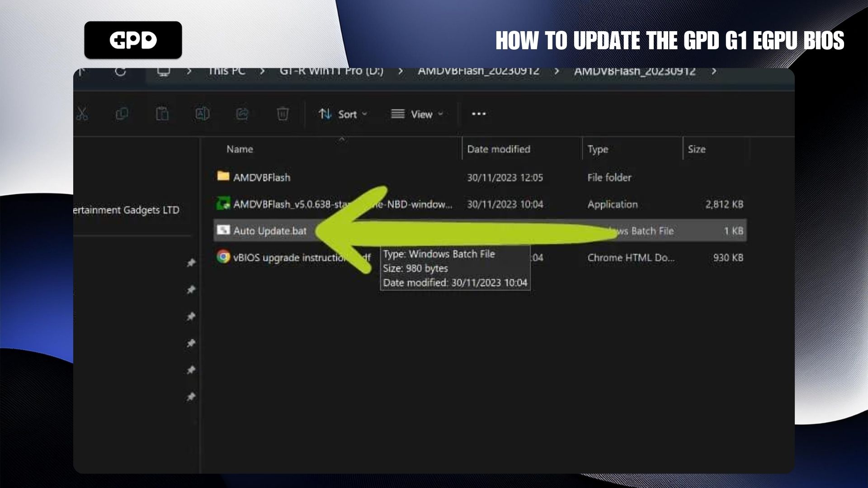Click the Delete trash bin icon
The width and height of the screenshot is (868, 488).
(283, 114)
